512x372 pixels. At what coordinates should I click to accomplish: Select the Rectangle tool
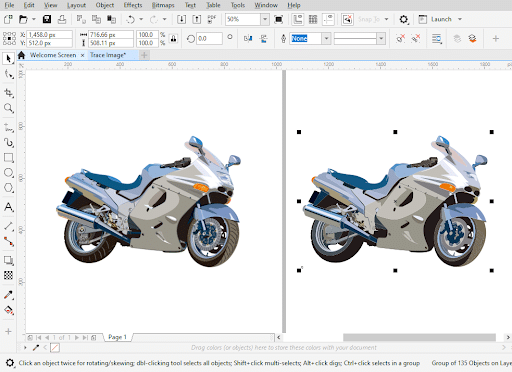8,158
